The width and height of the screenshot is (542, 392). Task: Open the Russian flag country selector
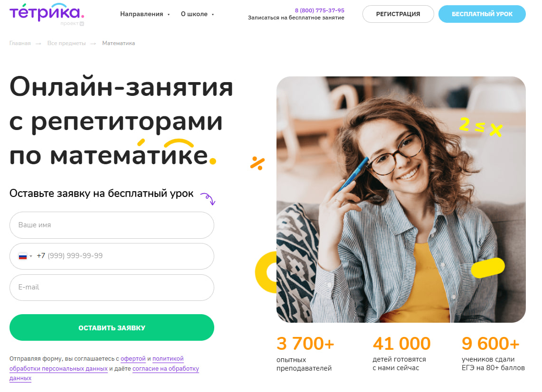click(x=25, y=256)
